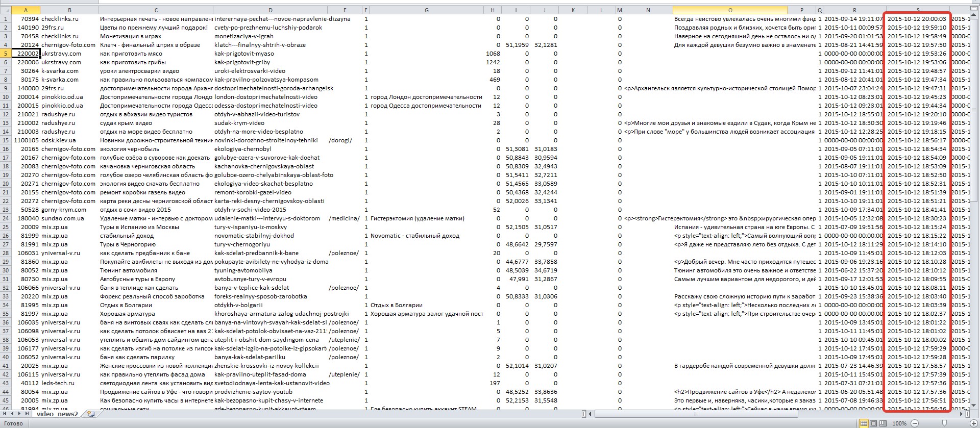
Task: Click cell '2015-10-12 18:56:17'
Action: point(917,140)
